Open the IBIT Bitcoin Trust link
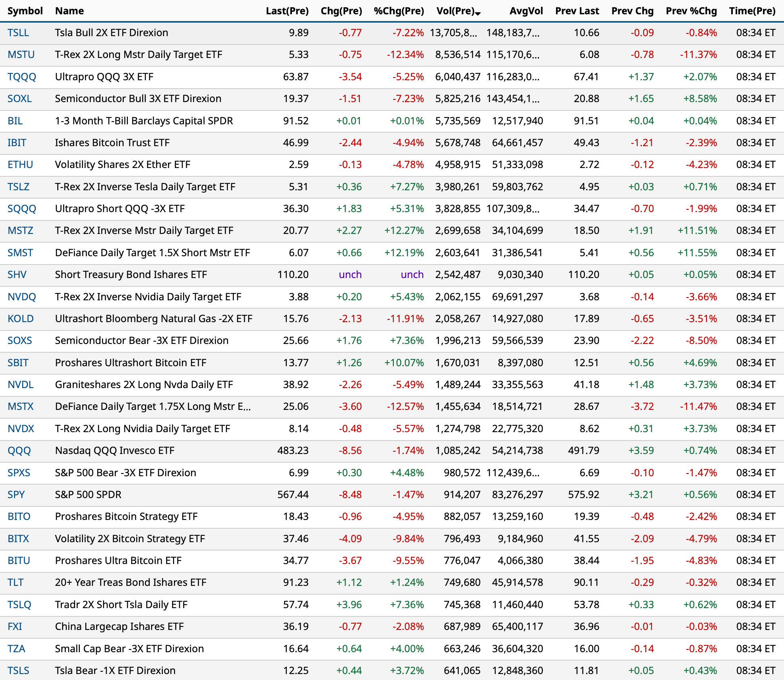 click(x=17, y=143)
